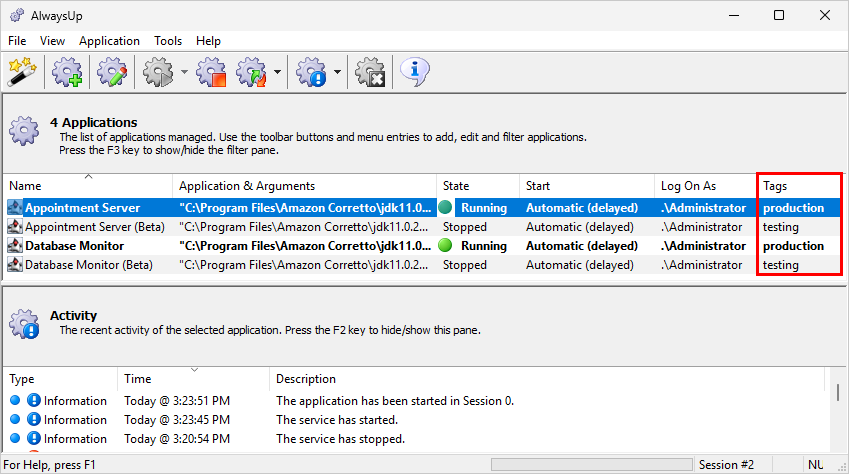Image resolution: width=849 pixels, height=474 pixels.
Task: Click the blue info speech bubble icon
Action: tap(415, 72)
